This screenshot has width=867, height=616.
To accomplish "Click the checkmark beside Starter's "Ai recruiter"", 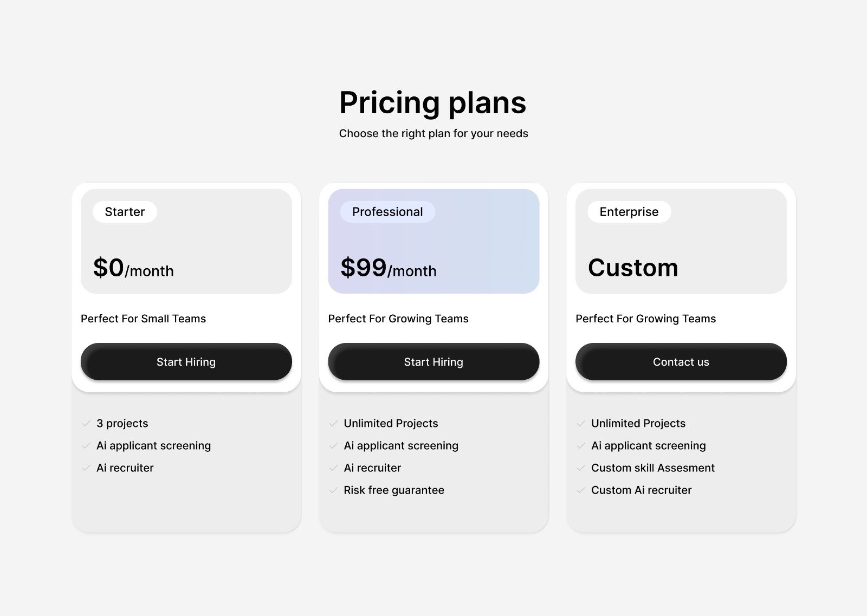I will point(86,468).
